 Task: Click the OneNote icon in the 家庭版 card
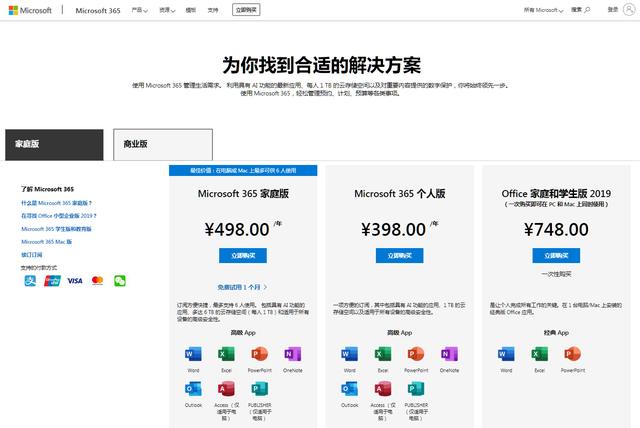coord(293,354)
